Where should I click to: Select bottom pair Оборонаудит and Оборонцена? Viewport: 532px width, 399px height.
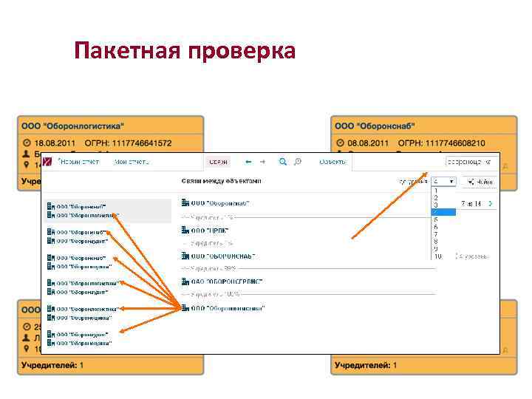(79, 338)
